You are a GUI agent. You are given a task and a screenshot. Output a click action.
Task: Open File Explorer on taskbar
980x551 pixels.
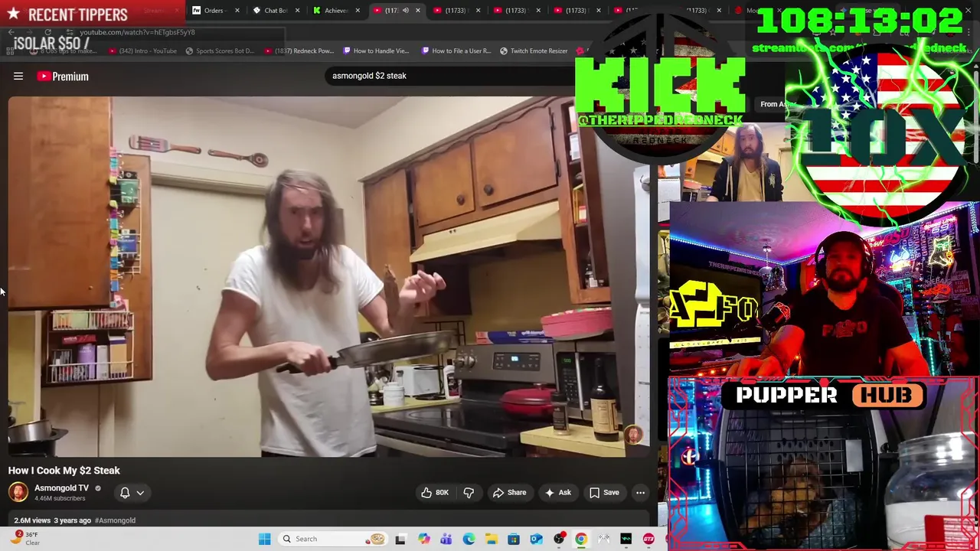pyautogui.click(x=491, y=539)
